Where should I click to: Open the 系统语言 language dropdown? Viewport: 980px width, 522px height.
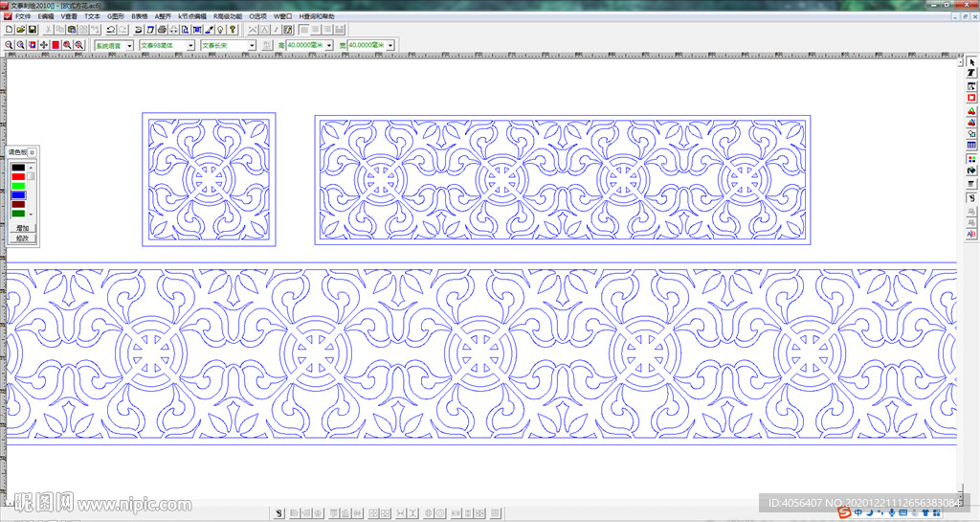pyautogui.click(x=130, y=45)
